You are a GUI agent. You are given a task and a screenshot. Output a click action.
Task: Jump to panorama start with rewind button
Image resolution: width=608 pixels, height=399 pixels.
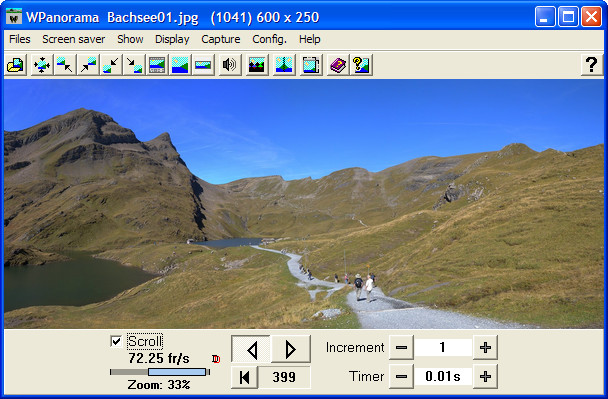point(244,377)
